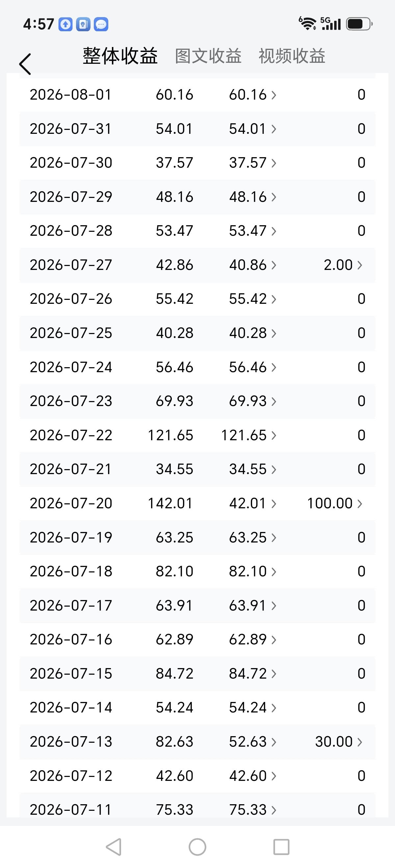Open 121.65 earnings detail for 2026-07-22
Image resolution: width=395 pixels, height=868 pixels.
(249, 435)
